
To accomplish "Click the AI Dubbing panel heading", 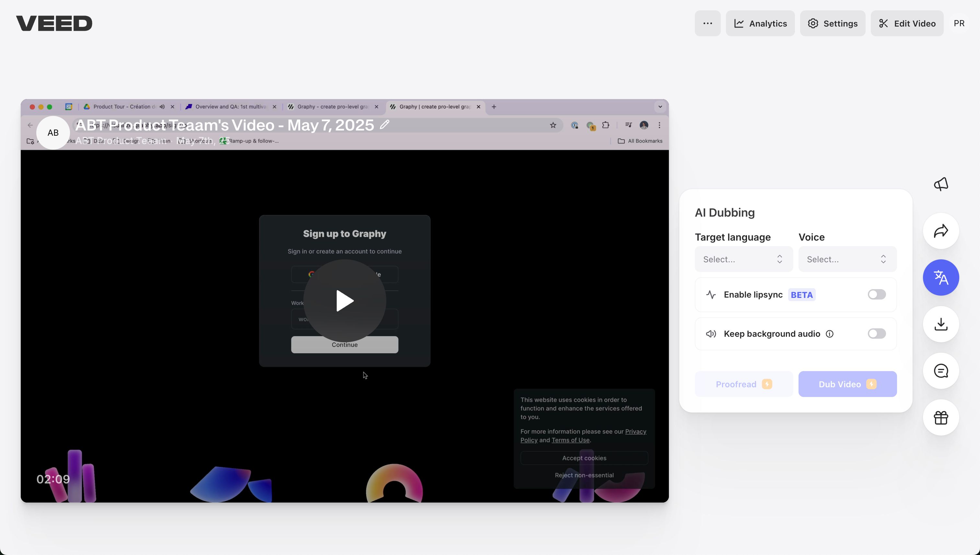I will pyautogui.click(x=724, y=212).
